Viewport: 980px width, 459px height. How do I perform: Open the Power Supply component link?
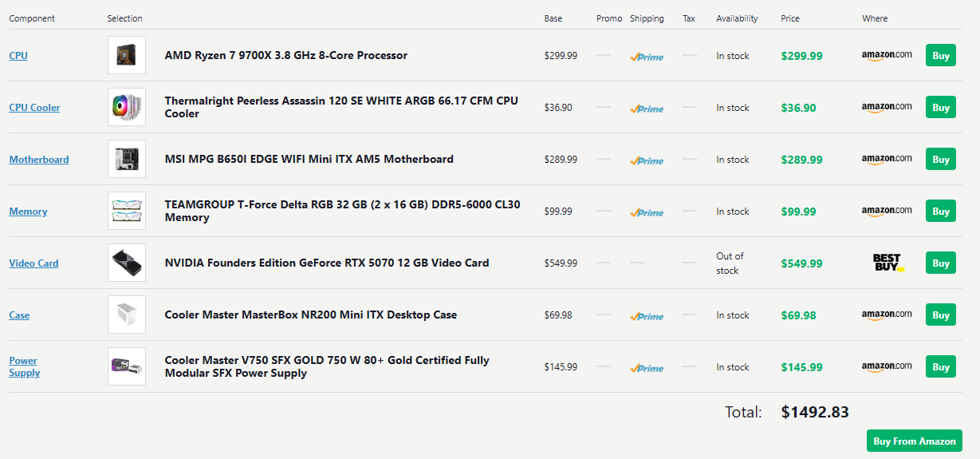click(24, 367)
